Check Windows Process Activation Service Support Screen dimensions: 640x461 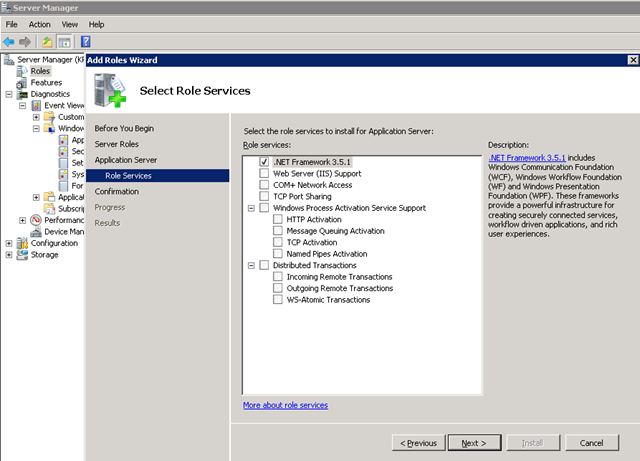[x=264, y=208]
